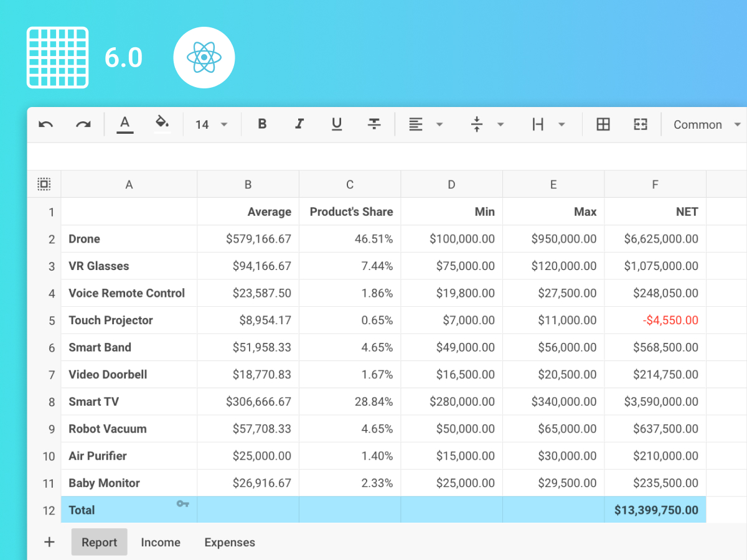
Task: Click the Average header cell
Action: click(x=248, y=212)
